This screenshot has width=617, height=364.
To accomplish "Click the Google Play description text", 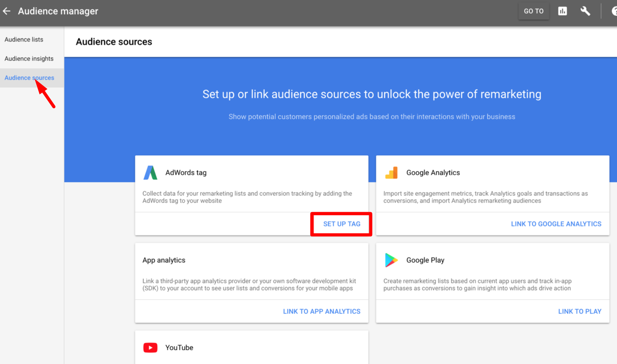I will pos(477,285).
